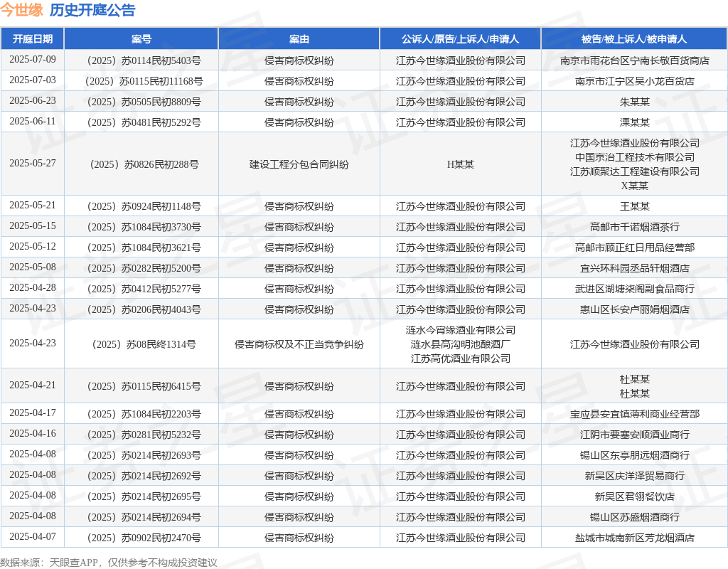This screenshot has height=569, width=728.
Task: Click the 案号 column header
Action: (141, 39)
